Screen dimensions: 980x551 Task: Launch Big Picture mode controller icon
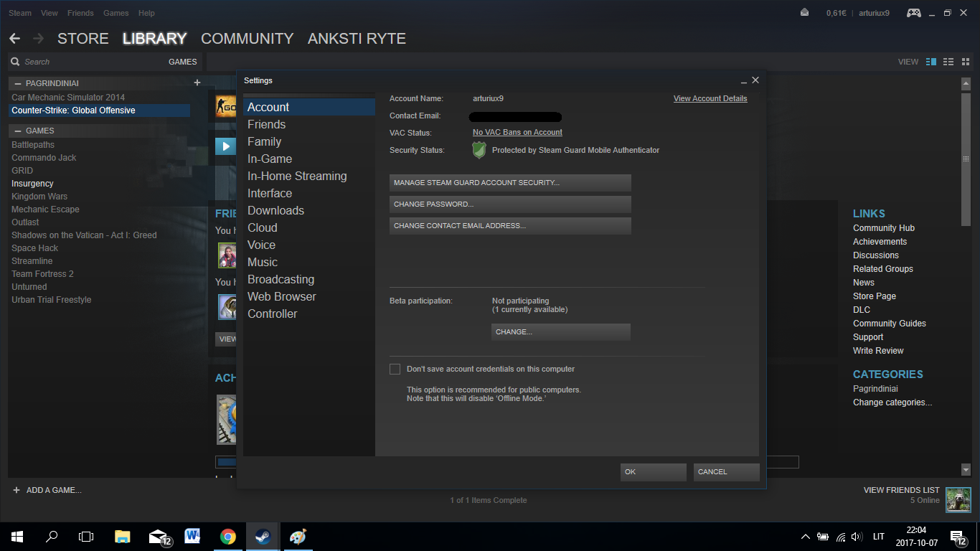[913, 13]
